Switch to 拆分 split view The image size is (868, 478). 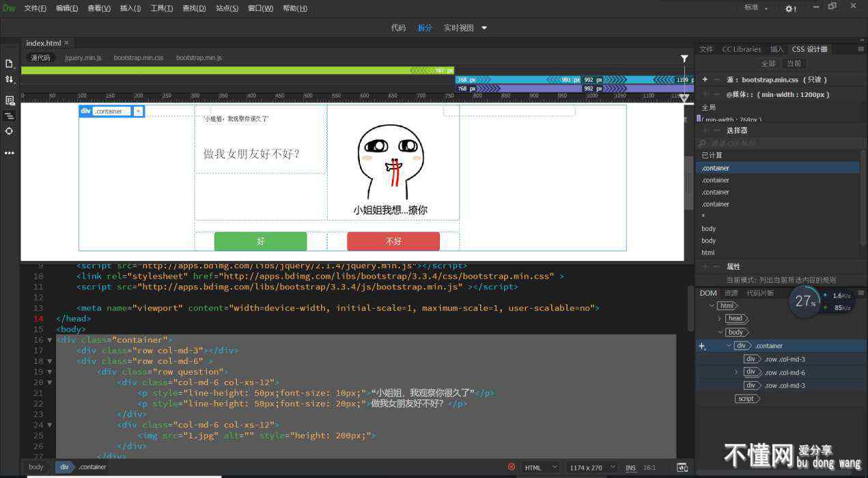pyautogui.click(x=425, y=28)
